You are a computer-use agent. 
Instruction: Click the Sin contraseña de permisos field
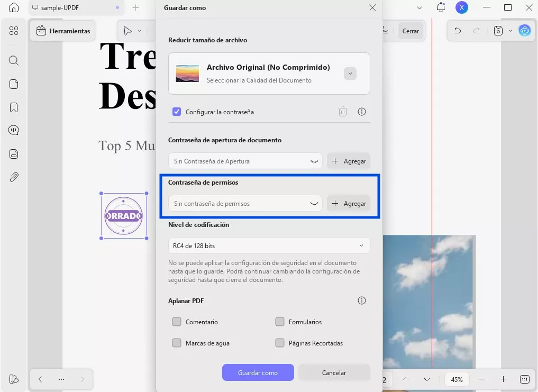[x=245, y=203]
